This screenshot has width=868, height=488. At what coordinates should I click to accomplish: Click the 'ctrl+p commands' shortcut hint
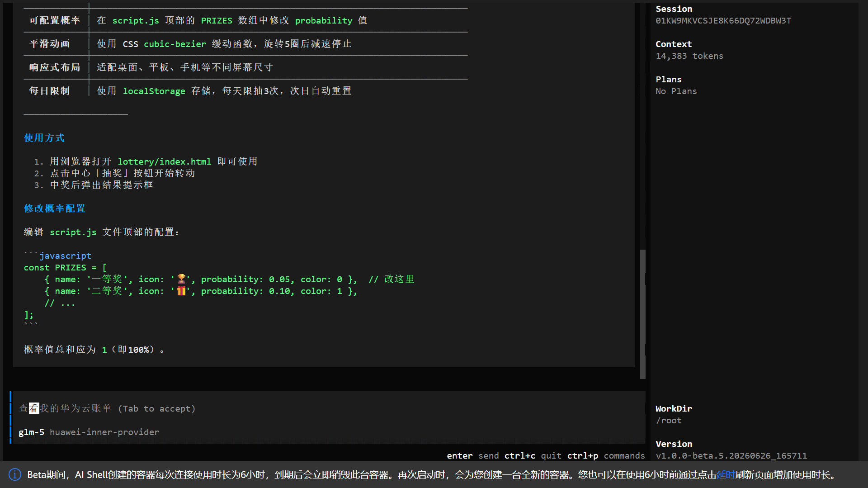pyautogui.click(x=606, y=455)
